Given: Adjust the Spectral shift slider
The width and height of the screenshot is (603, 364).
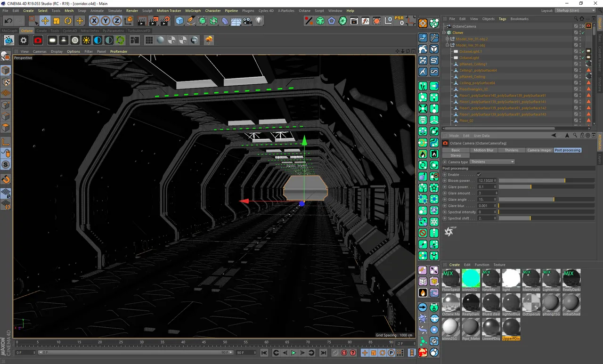Looking at the screenshot, I should [x=546, y=218].
